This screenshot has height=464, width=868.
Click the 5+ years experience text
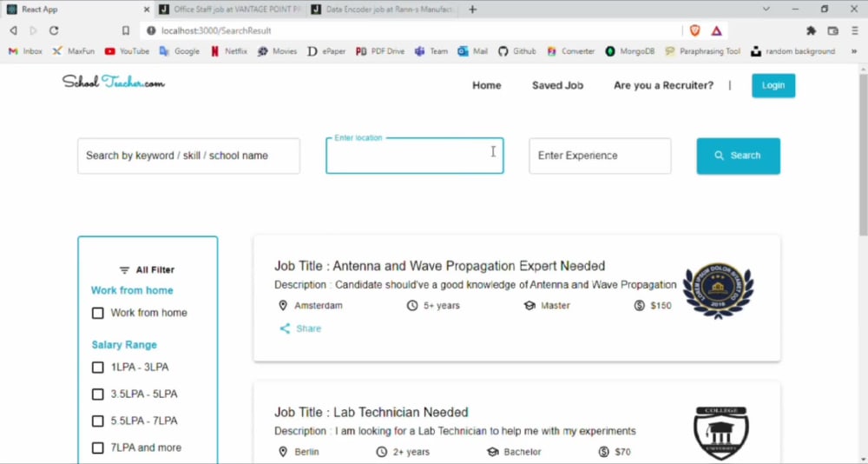441,306
